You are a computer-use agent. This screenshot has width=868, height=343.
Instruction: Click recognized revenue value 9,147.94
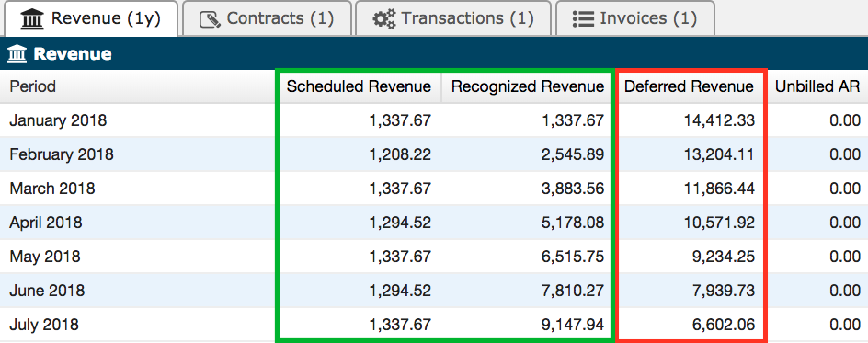(x=573, y=325)
